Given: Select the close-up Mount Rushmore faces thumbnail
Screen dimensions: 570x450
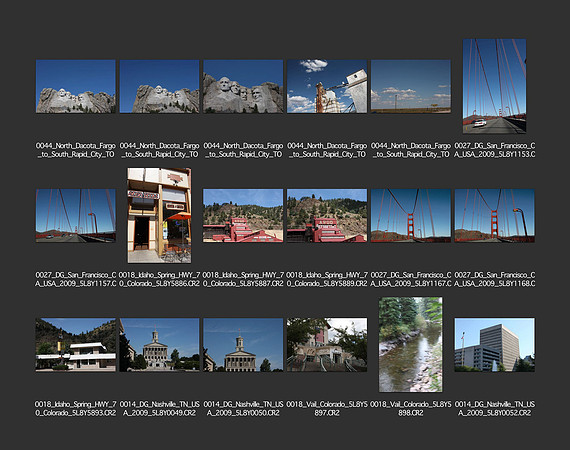Looking at the screenshot, I should pyautogui.click(x=243, y=87).
